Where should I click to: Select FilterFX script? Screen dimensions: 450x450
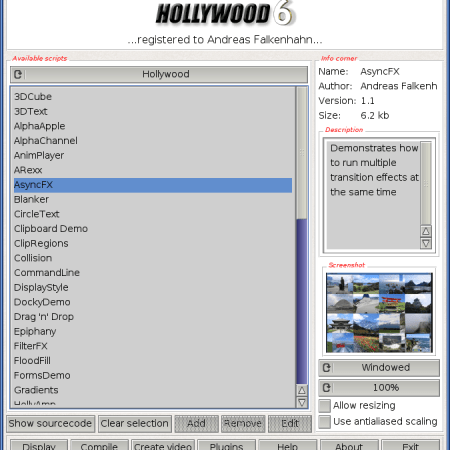pos(153,346)
